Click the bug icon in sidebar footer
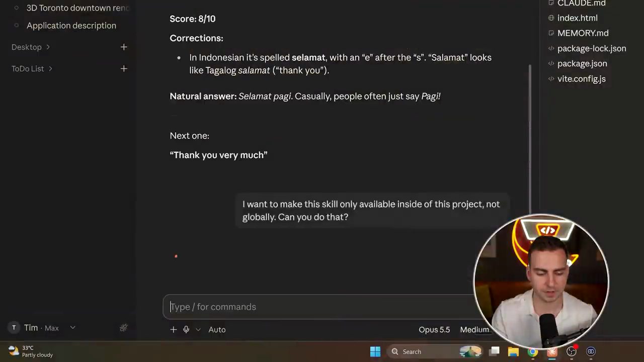The image size is (644, 362). [x=123, y=328]
